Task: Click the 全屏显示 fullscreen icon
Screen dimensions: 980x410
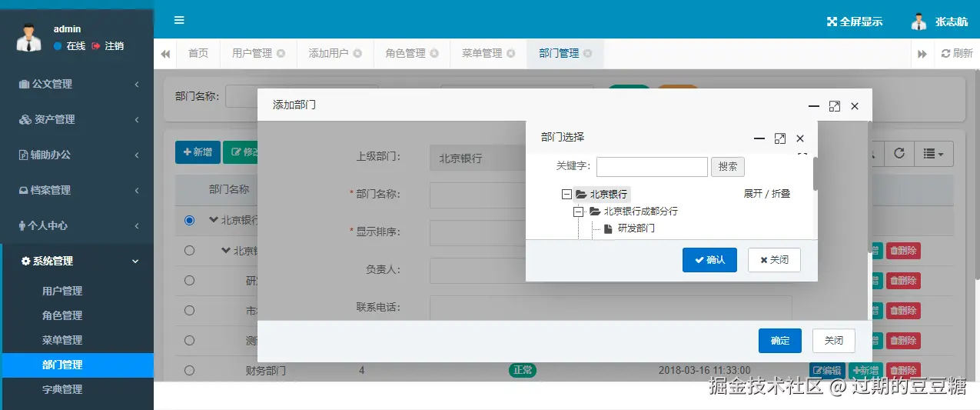Action: (831, 22)
